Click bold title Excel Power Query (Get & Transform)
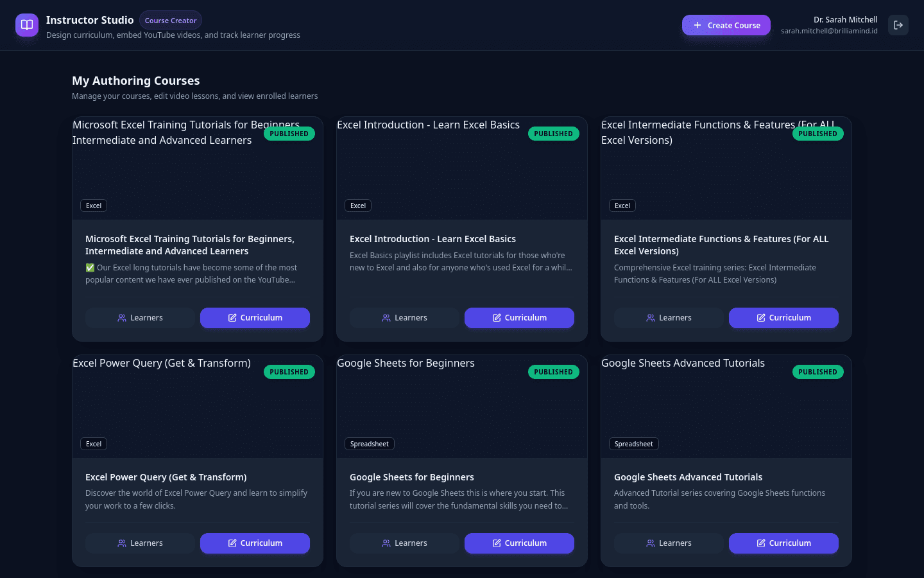The height and width of the screenshot is (578, 924). point(166,477)
